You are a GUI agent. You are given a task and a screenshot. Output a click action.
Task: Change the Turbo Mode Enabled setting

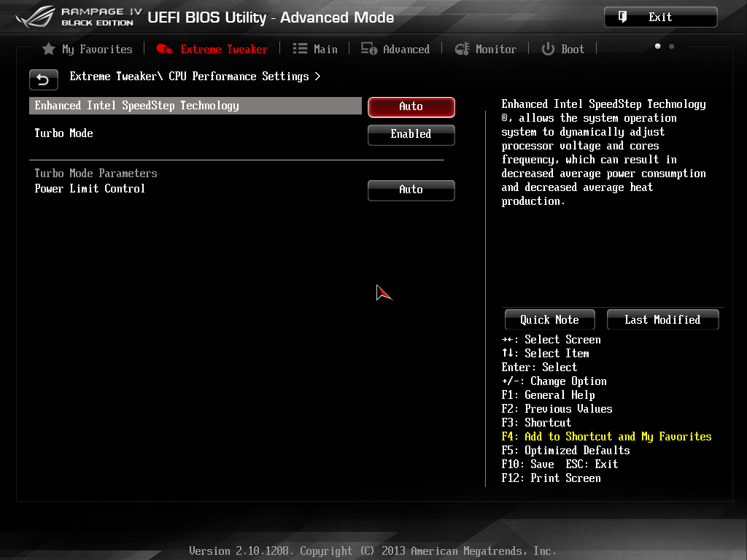(x=411, y=134)
